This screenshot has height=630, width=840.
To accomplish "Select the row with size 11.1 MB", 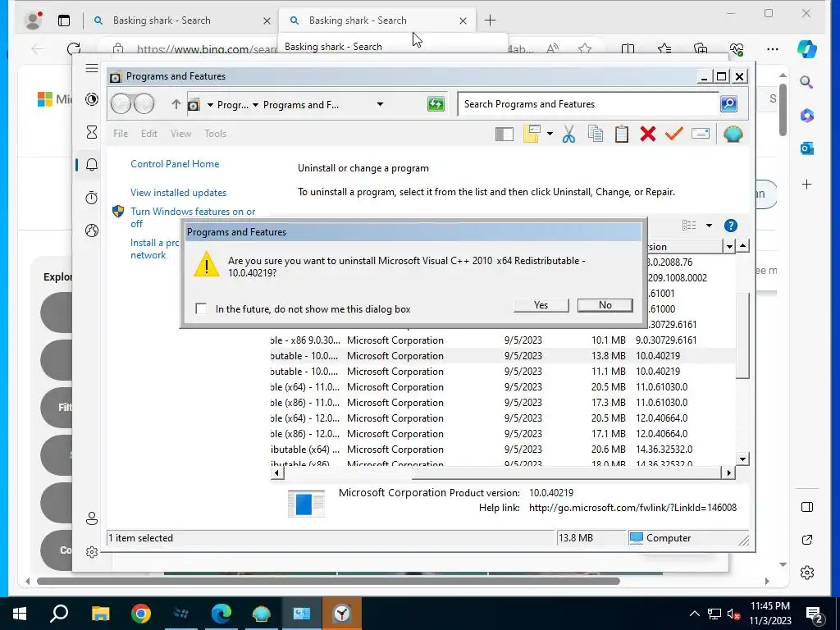I will click(x=503, y=372).
